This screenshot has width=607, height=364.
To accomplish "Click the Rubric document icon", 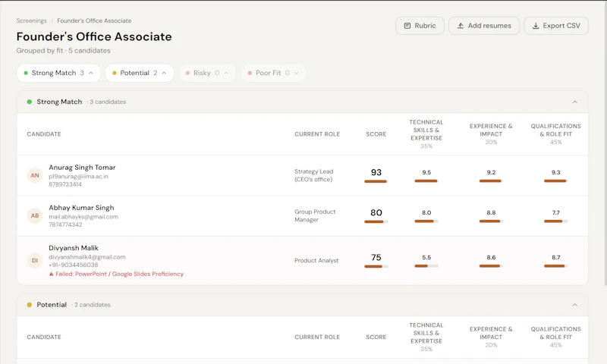I will tap(407, 26).
